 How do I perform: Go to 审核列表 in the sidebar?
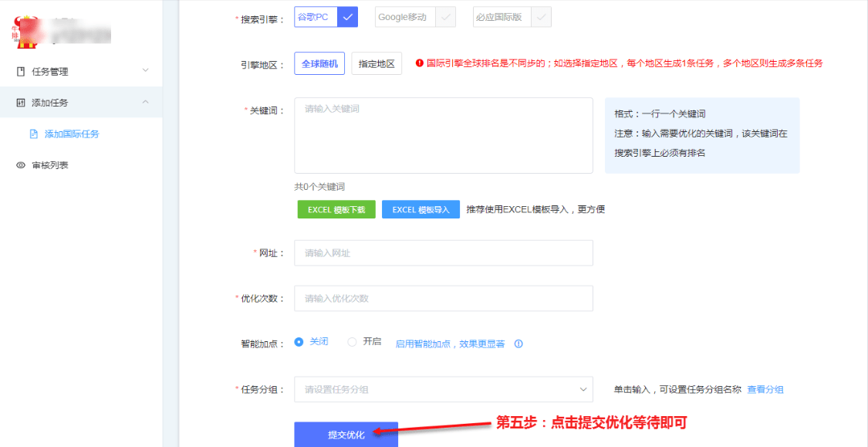[50, 165]
